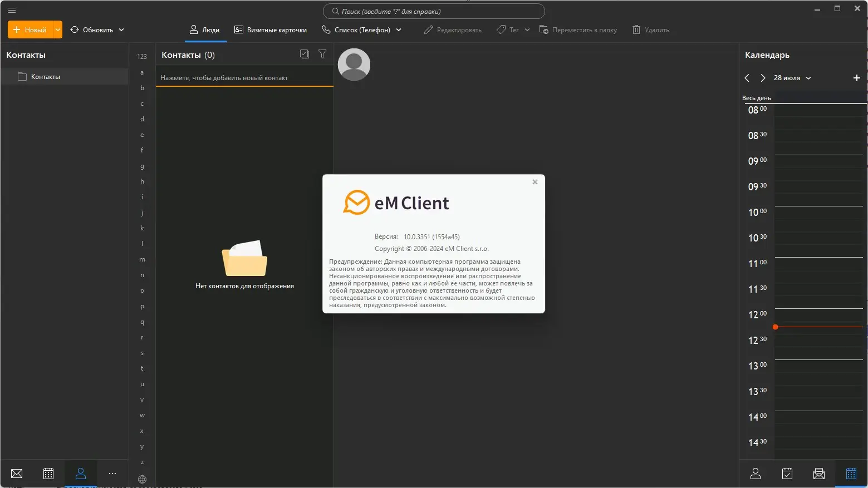The image size is (868, 488).
Task: Add a new calendar event with plus
Action: [857, 78]
